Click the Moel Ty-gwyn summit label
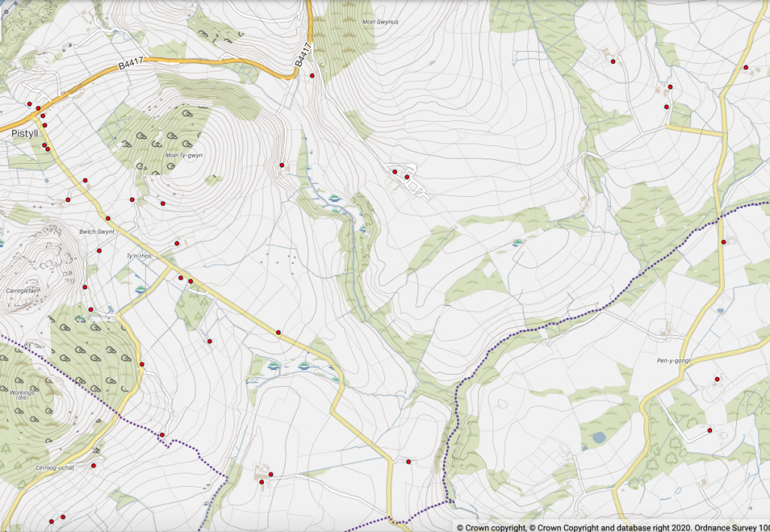The image size is (770, 532). [x=183, y=156]
